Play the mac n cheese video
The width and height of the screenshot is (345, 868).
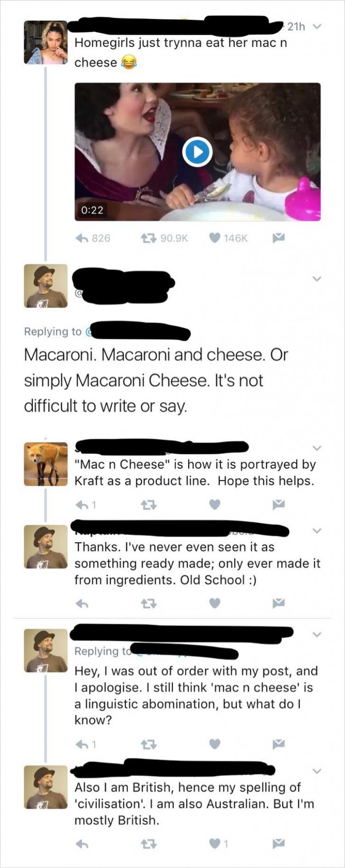[197, 152]
